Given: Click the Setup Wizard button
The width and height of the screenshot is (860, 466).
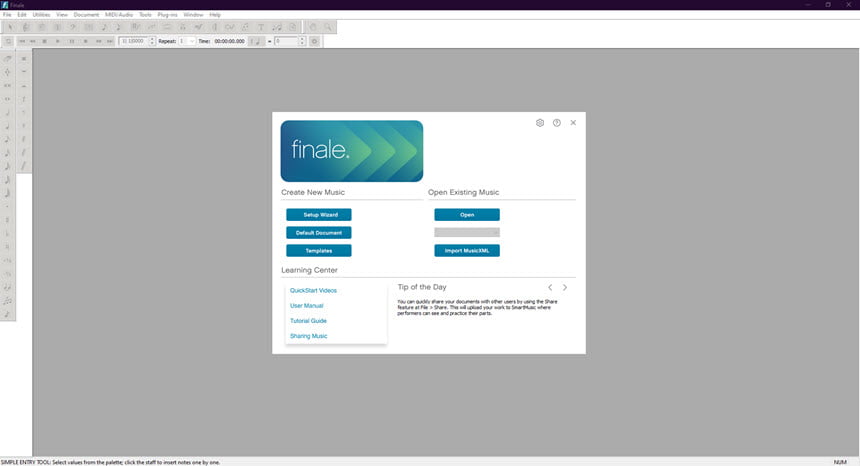Looking at the screenshot, I should tap(319, 215).
